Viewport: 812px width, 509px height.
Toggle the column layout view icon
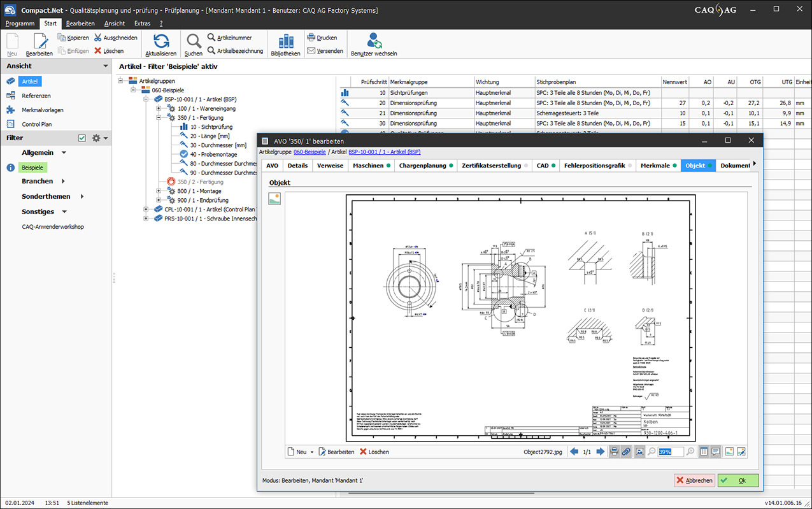704,452
